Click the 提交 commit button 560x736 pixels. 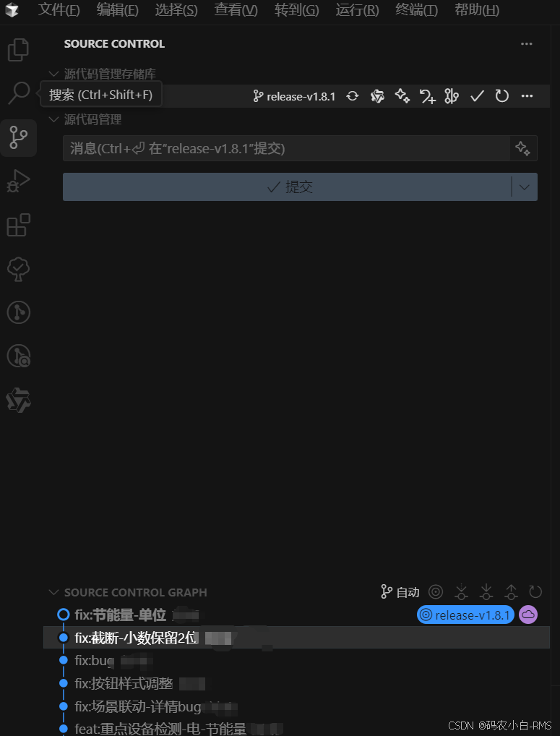coord(287,187)
